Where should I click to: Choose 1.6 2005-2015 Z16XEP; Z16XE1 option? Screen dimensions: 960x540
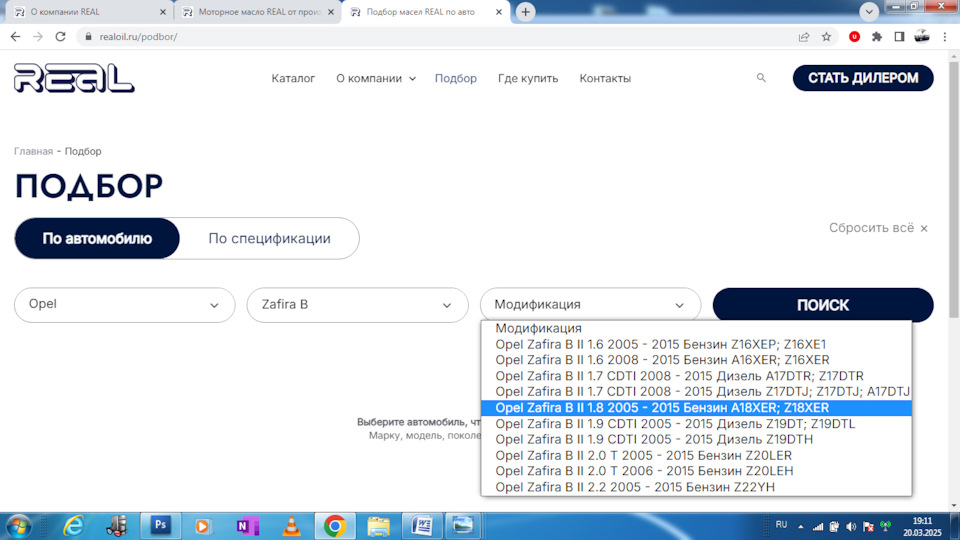[696, 344]
